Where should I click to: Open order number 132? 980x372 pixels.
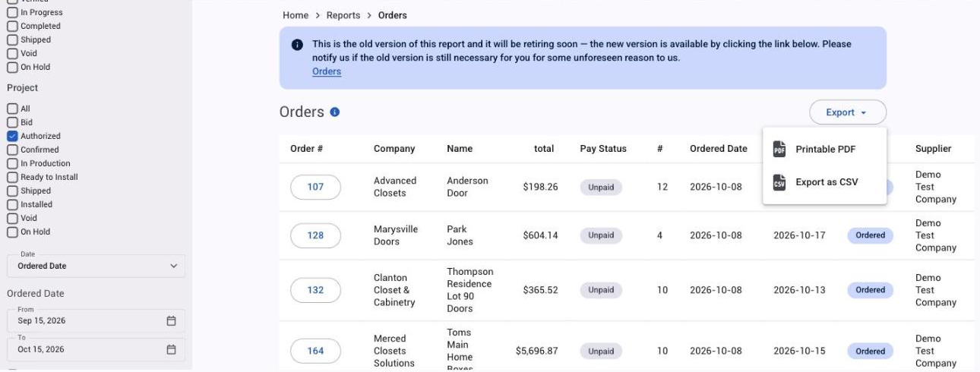pyautogui.click(x=315, y=290)
